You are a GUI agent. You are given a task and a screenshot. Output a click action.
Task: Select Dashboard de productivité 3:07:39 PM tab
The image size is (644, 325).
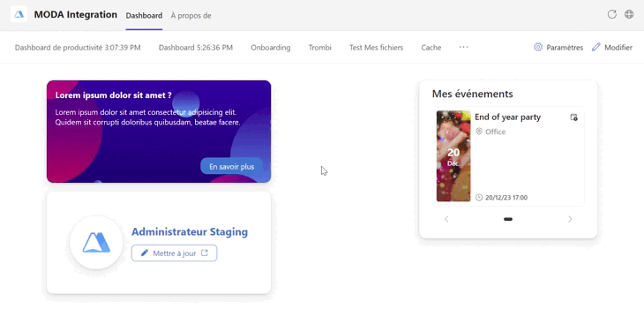pos(78,48)
